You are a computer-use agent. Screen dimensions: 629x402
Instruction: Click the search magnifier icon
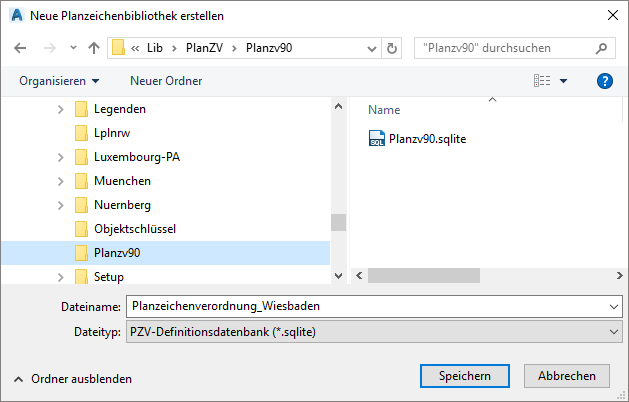click(x=602, y=47)
